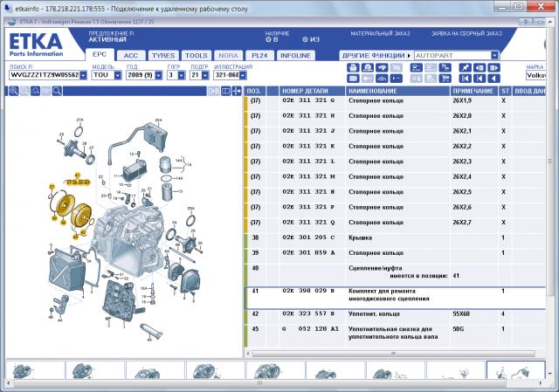Switch to the ACC tab
The image size is (559, 392).
point(131,55)
